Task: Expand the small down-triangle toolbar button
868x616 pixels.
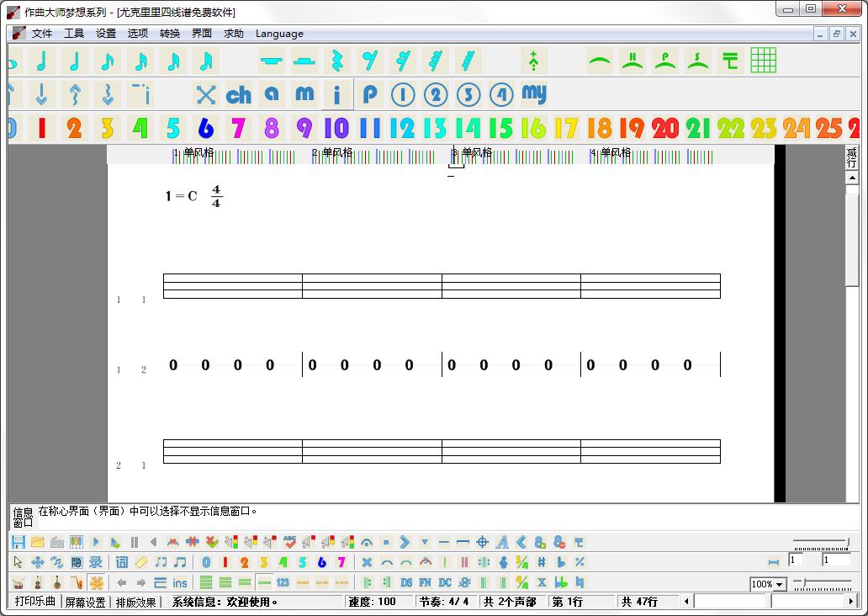Action: [425, 542]
